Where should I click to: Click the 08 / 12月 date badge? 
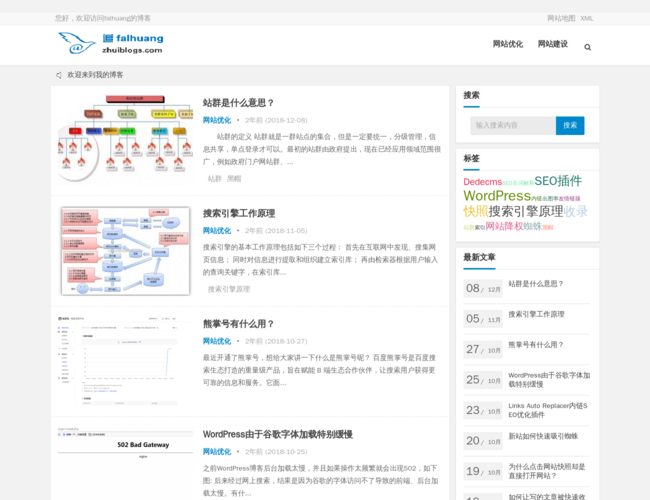point(483,288)
